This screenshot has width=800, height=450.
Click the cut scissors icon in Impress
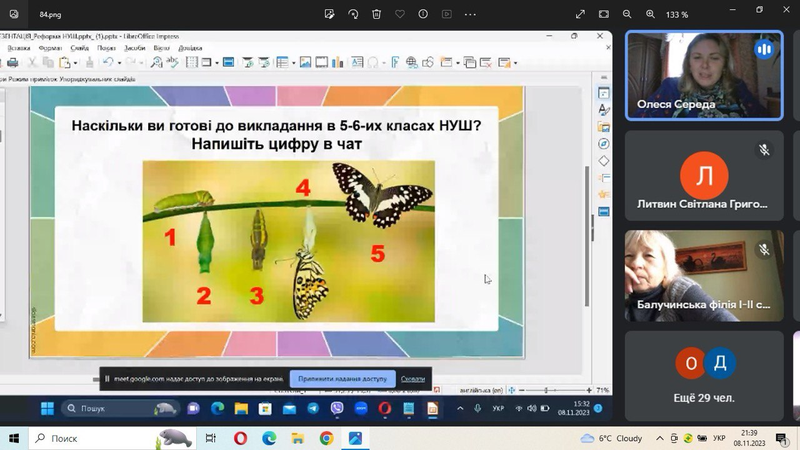click(x=32, y=62)
